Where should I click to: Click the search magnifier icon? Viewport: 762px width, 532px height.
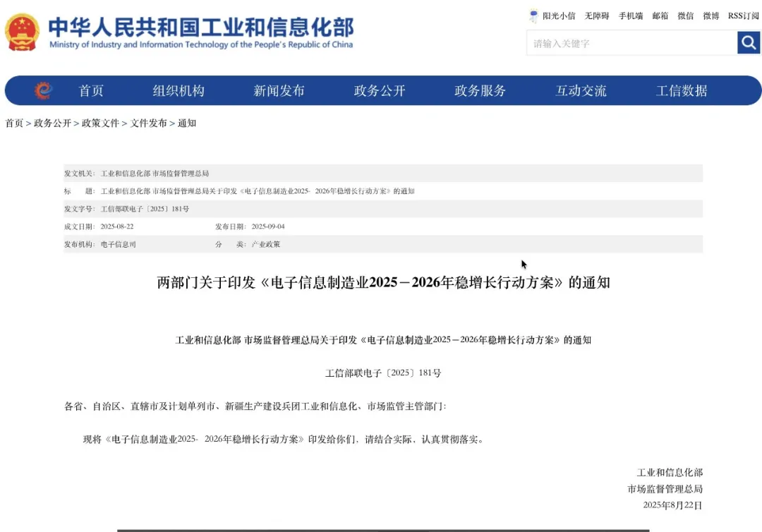[749, 42]
